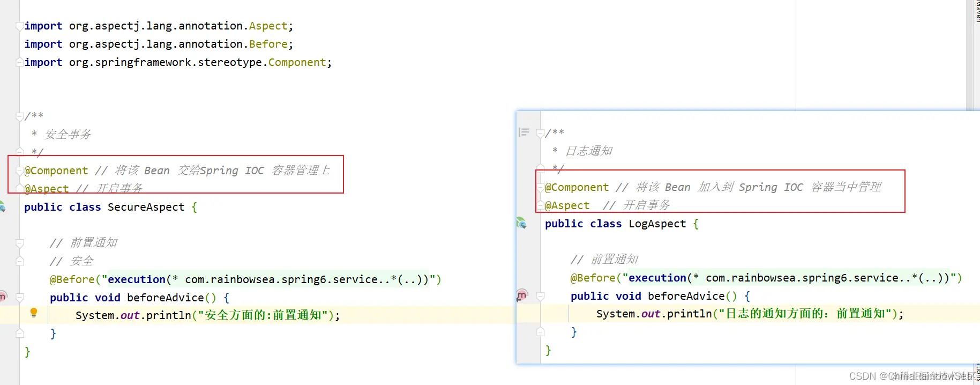Click @Before annotation in SecureAspect
The height and width of the screenshot is (385, 980).
coord(72,279)
